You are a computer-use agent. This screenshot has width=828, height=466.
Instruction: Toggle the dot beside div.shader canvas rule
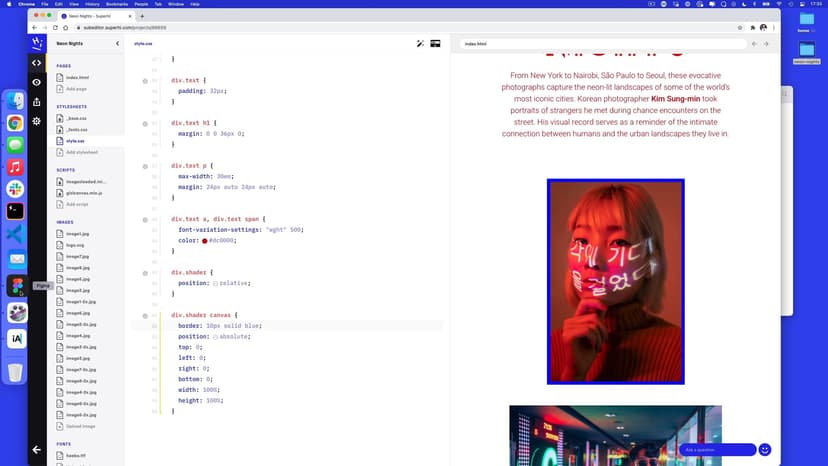click(145, 315)
